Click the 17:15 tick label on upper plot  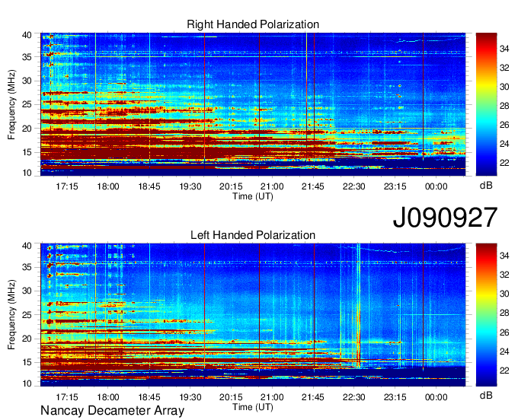(67, 186)
